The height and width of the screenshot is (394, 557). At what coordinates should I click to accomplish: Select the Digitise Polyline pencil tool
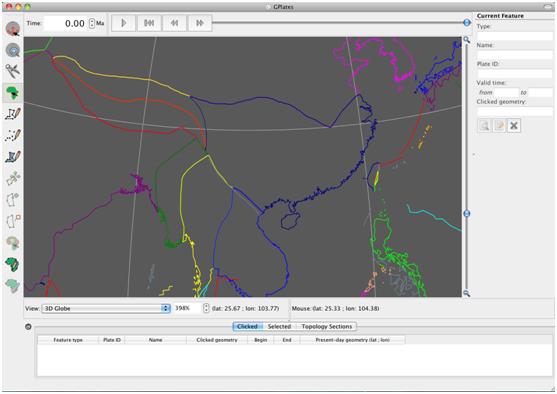pos(13,114)
